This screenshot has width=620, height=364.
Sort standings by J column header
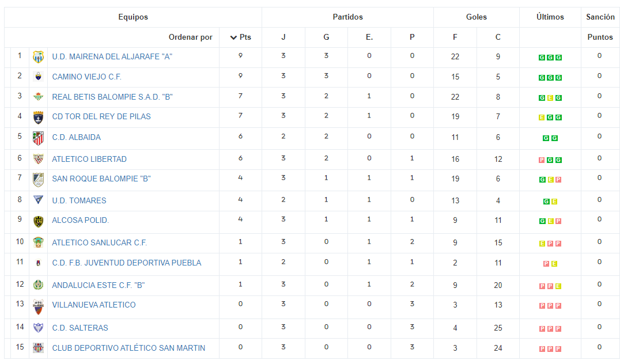click(x=283, y=37)
